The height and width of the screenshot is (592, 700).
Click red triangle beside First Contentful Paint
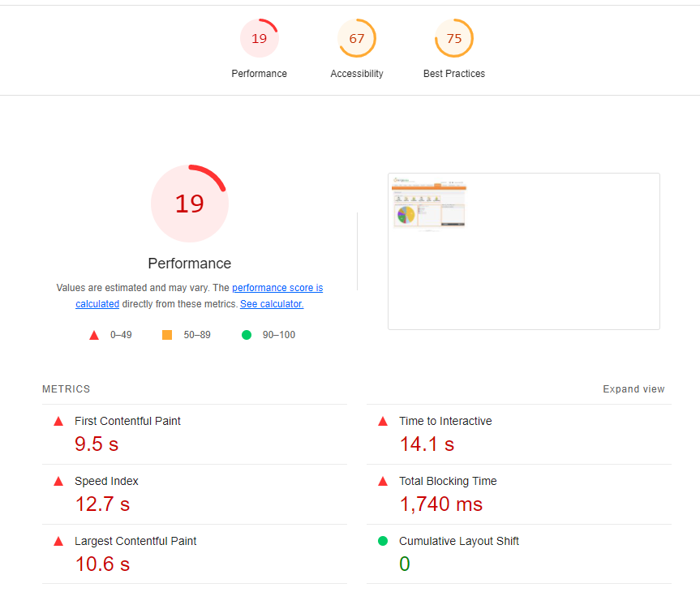58,421
